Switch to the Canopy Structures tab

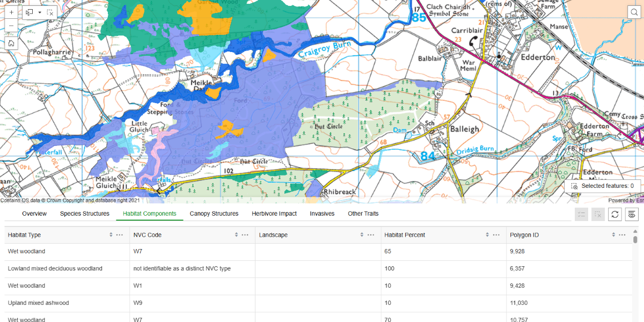tap(214, 214)
